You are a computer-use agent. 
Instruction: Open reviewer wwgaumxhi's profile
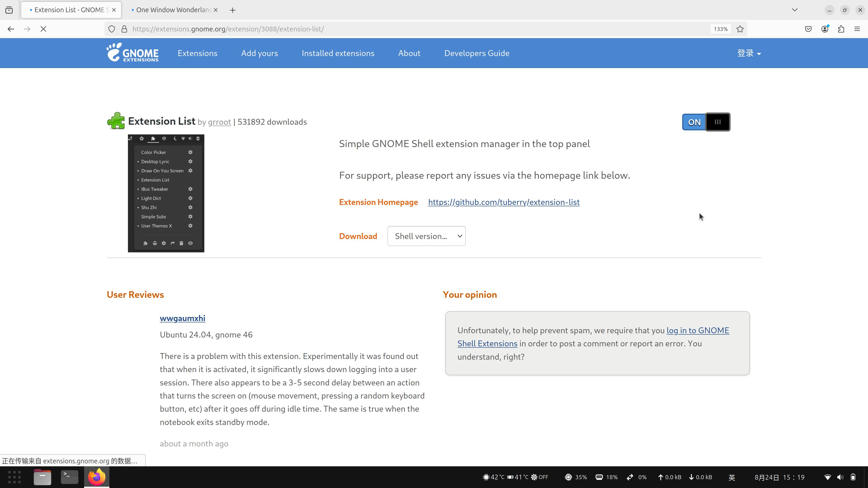pyautogui.click(x=182, y=318)
